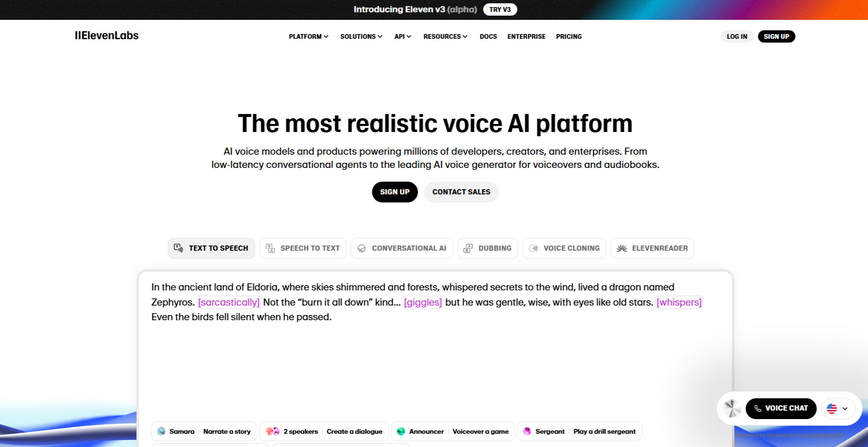Screen dimensions: 868x447
Task: Open the PRICING page
Action: click(x=569, y=36)
